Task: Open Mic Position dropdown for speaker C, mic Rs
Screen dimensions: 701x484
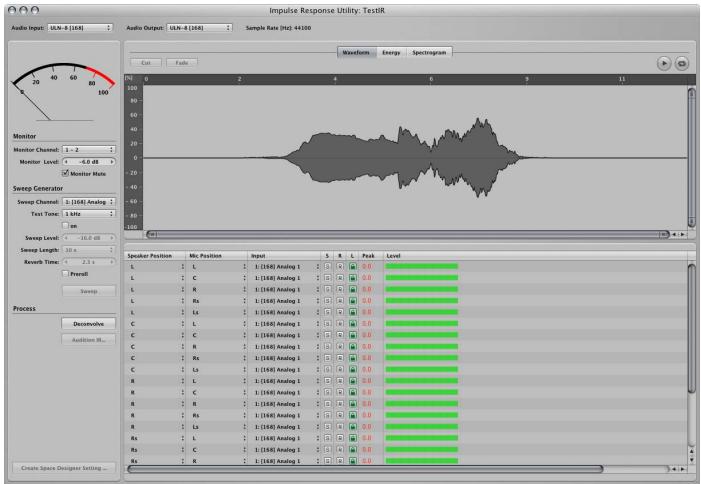Action: (218, 358)
